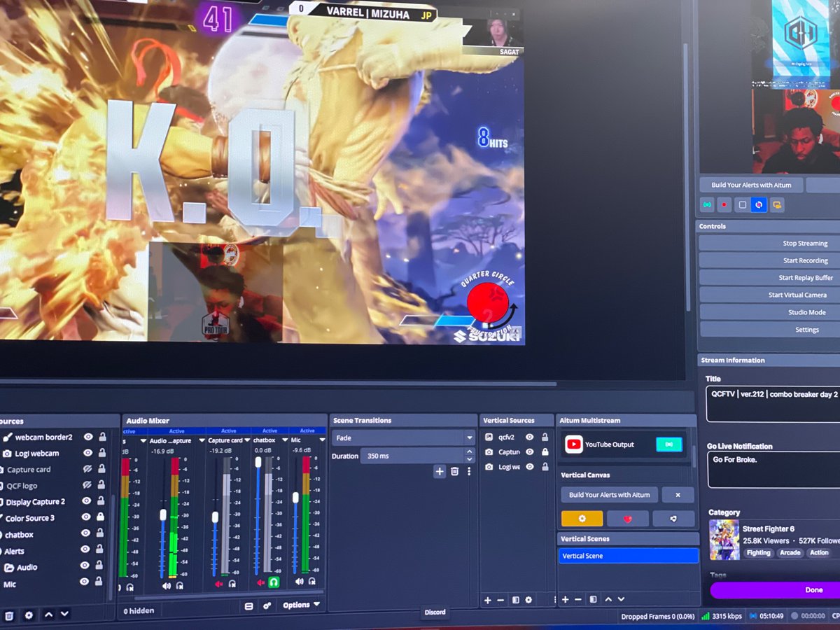Click Stop Streaming
The image size is (840, 630).
[x=770, y=243]
